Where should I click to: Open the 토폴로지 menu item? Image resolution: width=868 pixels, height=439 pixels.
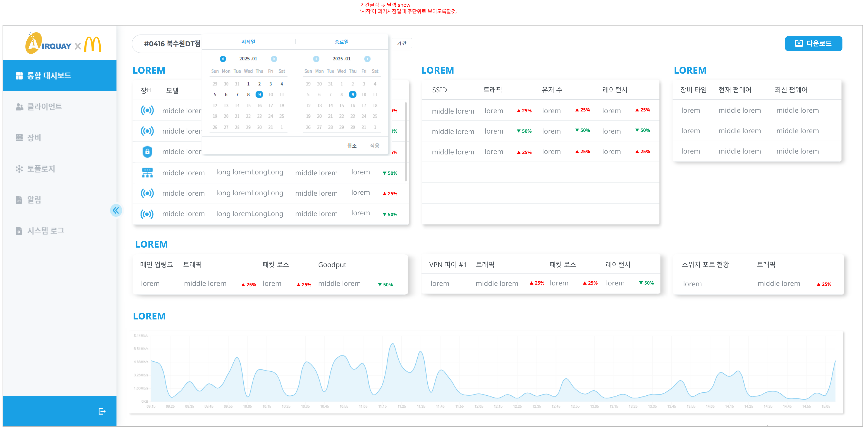pos(41,168)
